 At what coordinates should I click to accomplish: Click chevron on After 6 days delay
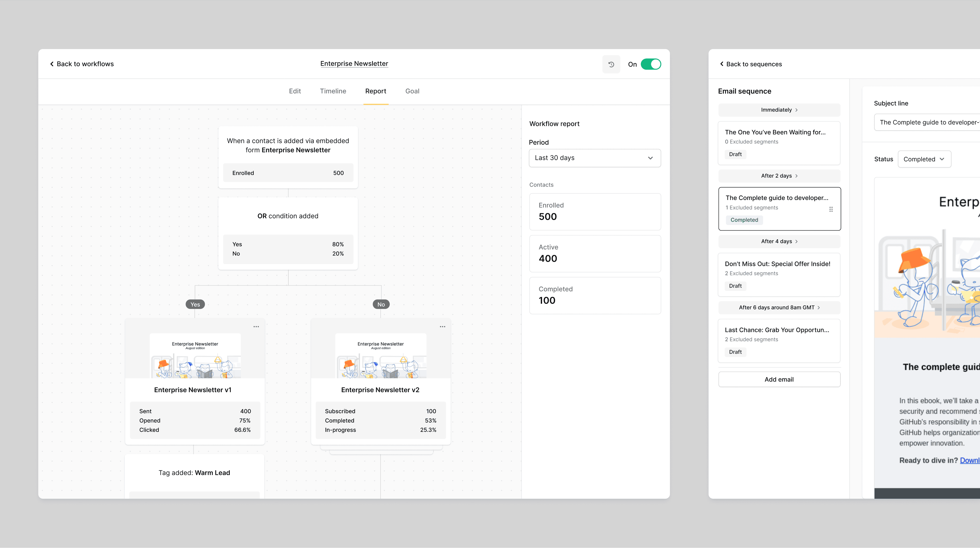point(819,307)
